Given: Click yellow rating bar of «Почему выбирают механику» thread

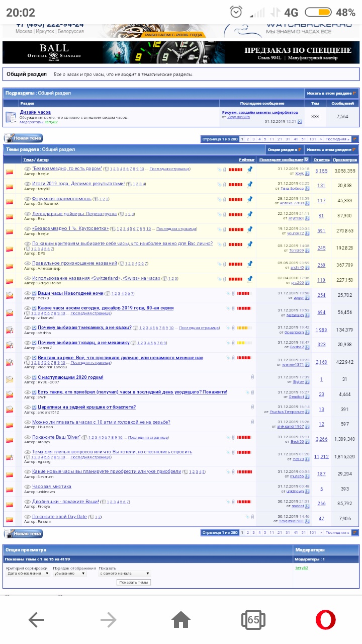Looking at the screenshot, I should click(244, 328).
